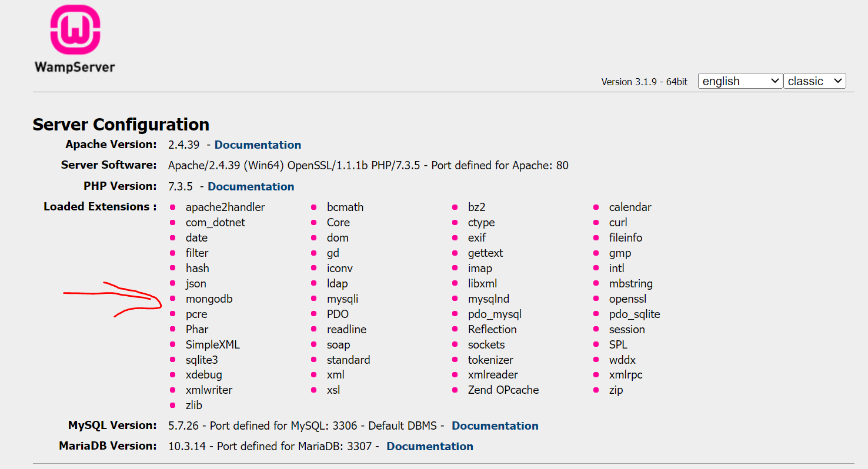The height and width of the screenshot is (469, 868).
Task: Click the soap extension entry
Action: click(x=338, y=344)
